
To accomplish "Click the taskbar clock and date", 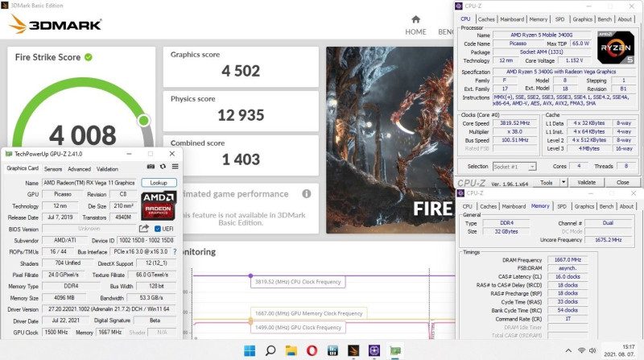I will [621, 350].
